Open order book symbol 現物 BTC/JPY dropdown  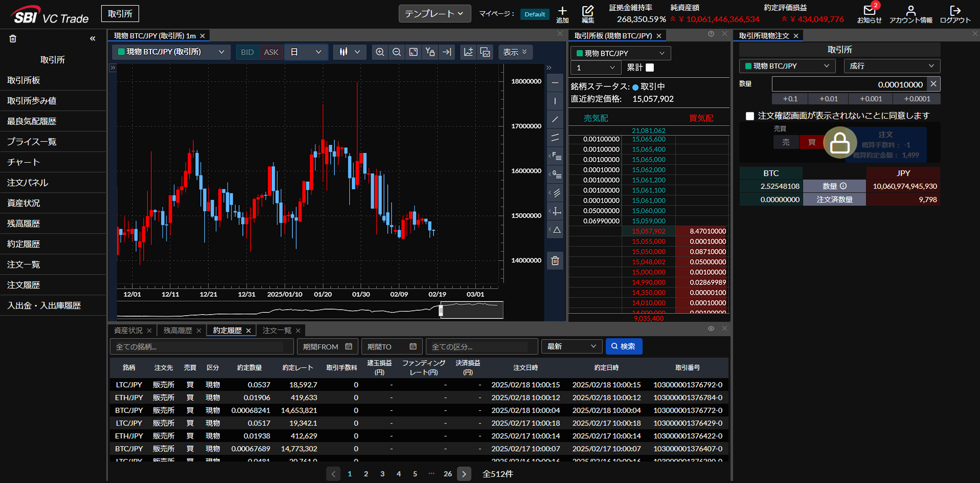[621, 53]
